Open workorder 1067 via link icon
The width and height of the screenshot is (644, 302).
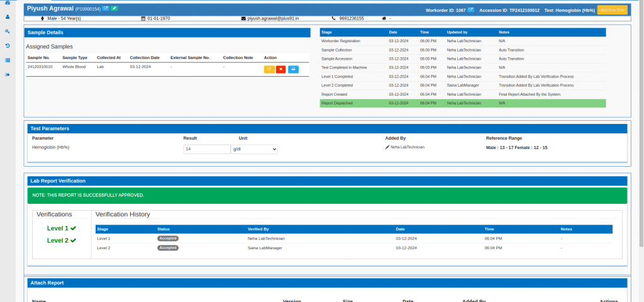tap(470, 10)
